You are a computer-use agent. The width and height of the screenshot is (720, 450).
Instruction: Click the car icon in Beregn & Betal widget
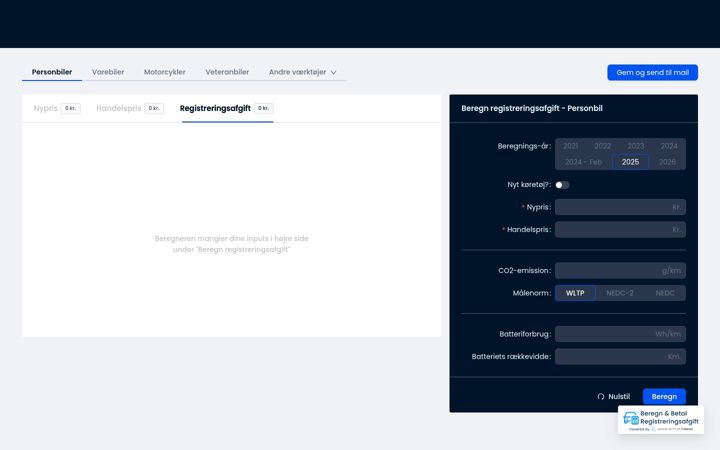[631, 418]
